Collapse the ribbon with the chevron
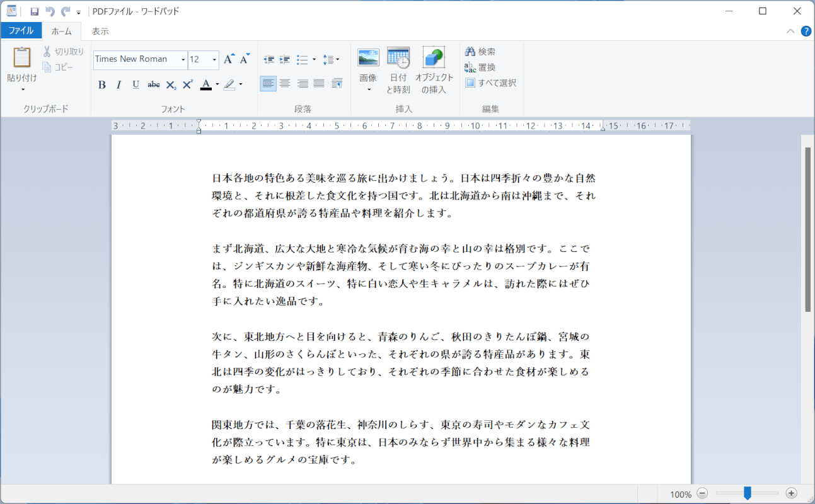The width and height of the screenshot is (815, 504). (x=790, y=31)
